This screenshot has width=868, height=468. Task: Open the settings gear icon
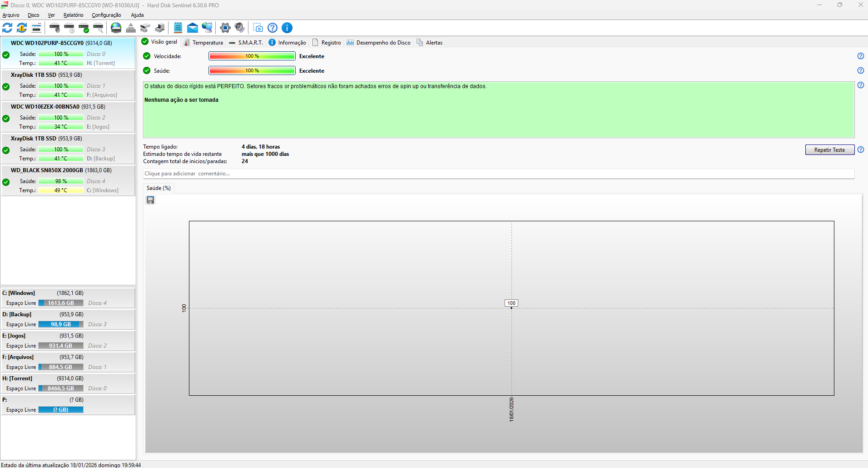coord(225,28)
